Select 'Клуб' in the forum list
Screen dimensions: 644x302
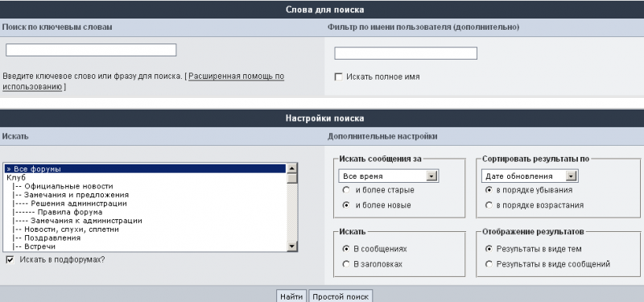[145, 177]
